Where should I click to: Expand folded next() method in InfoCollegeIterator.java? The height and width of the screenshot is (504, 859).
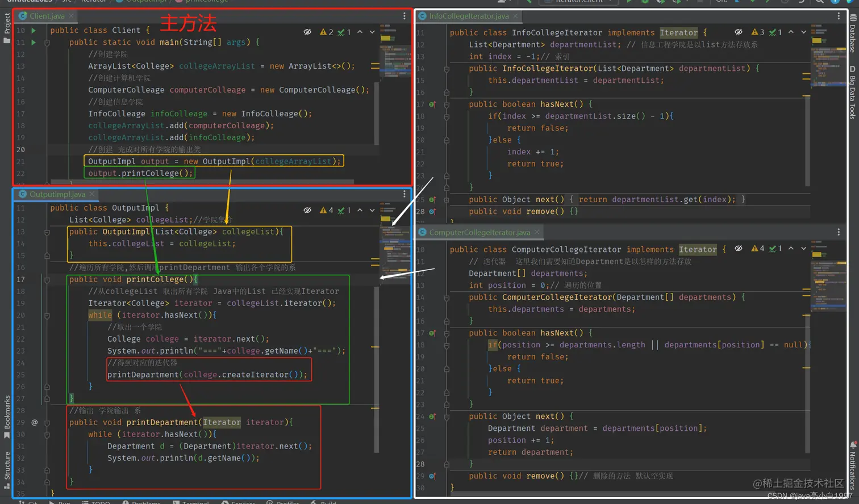447,200
